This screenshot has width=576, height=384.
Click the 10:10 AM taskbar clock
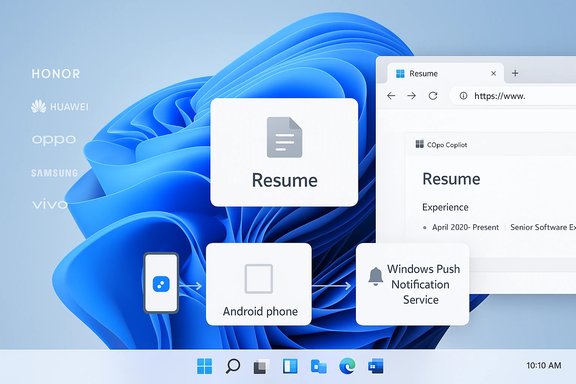click(544, 365)
